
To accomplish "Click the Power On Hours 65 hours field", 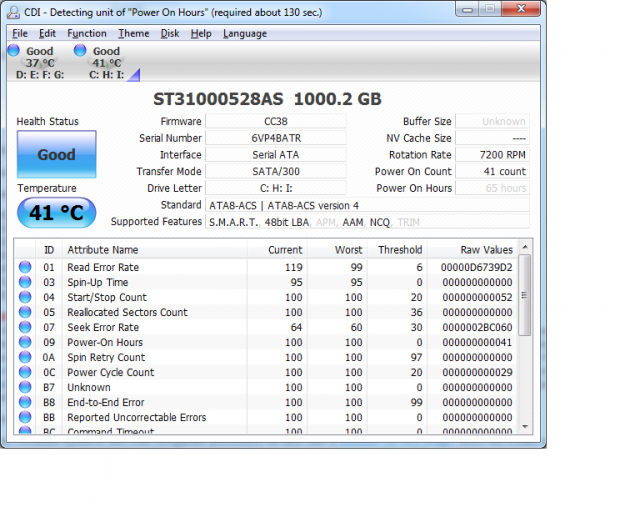I will 492,188.
